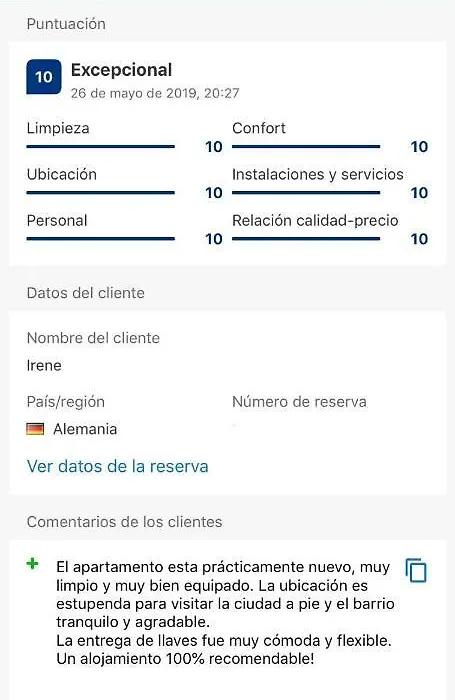Click the Instalaciones y servicios rating bar
Viewport: 455px width, 700px height.
[306, 192]
